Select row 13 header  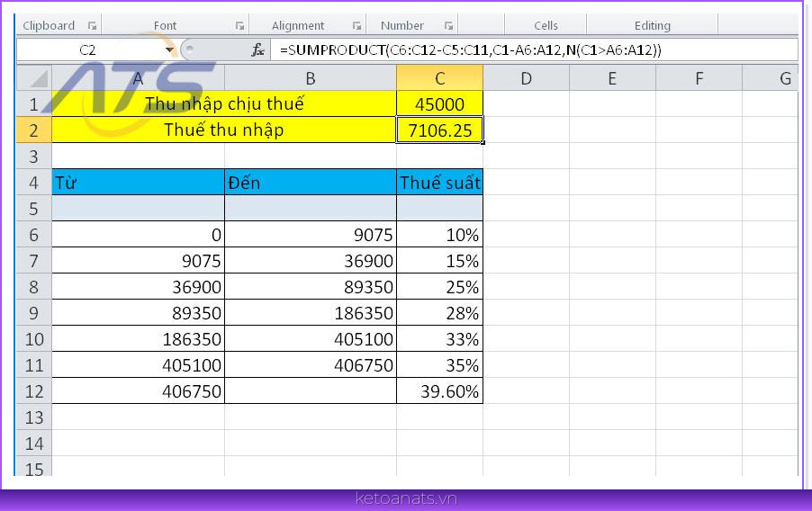click(34, 417)
